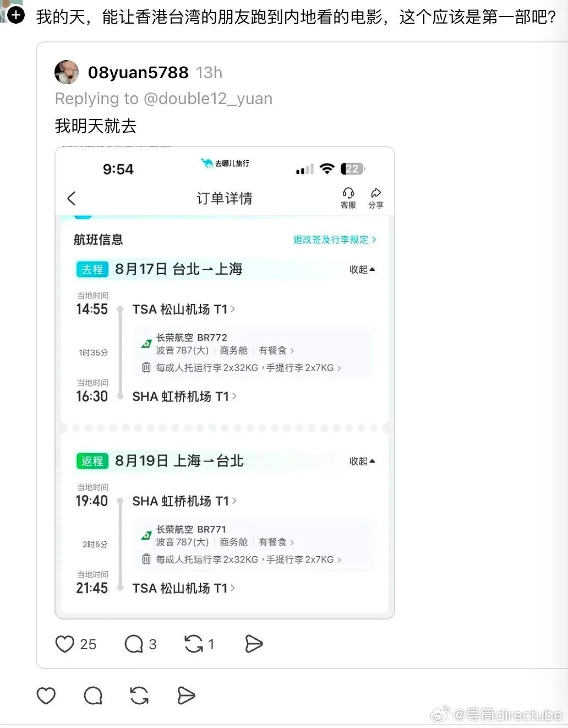This screenshot has width=568, height=728.
Task: Send the main post via bottom arrow
Action: (x=186, y=696)
